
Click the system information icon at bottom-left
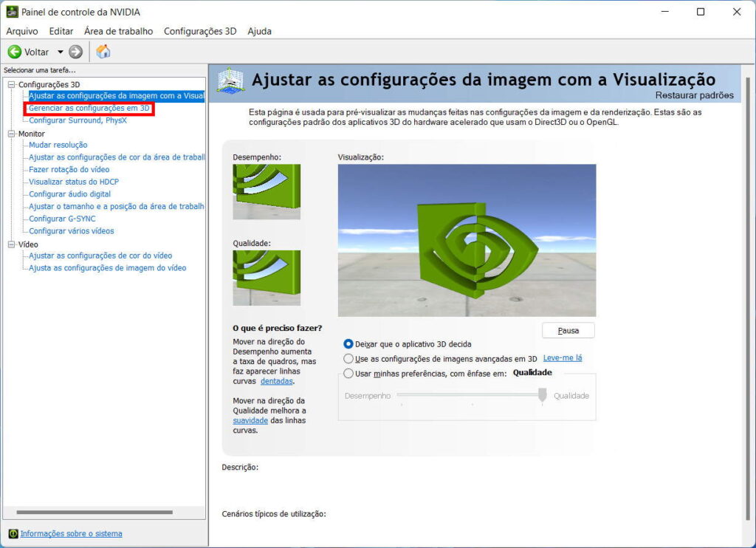(x=13, y=533)
